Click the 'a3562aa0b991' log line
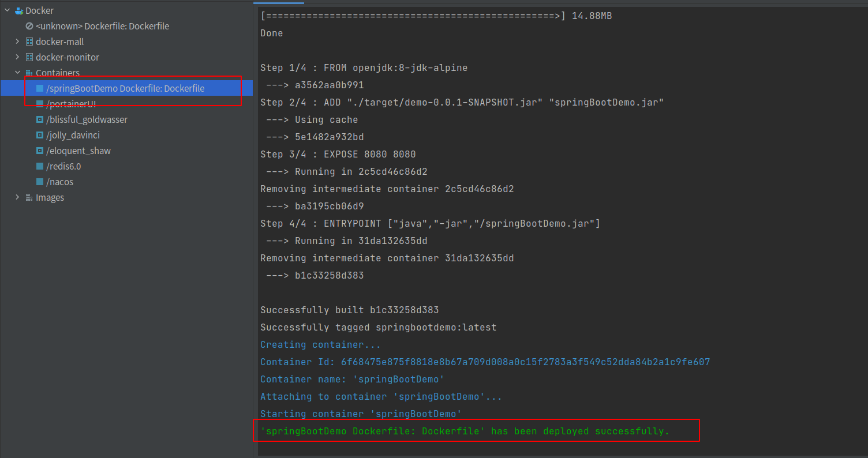 tap(315, 85)
